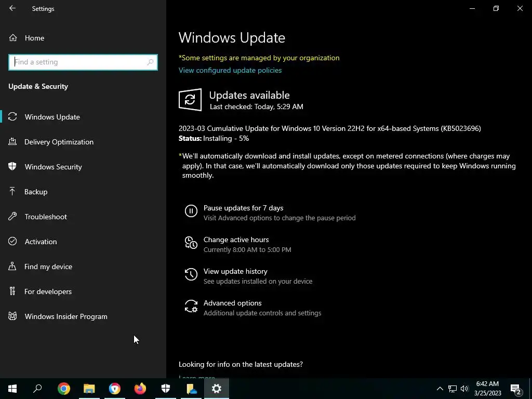Click the update history clock icon
The image size is (532, 399).
(191, 274)
